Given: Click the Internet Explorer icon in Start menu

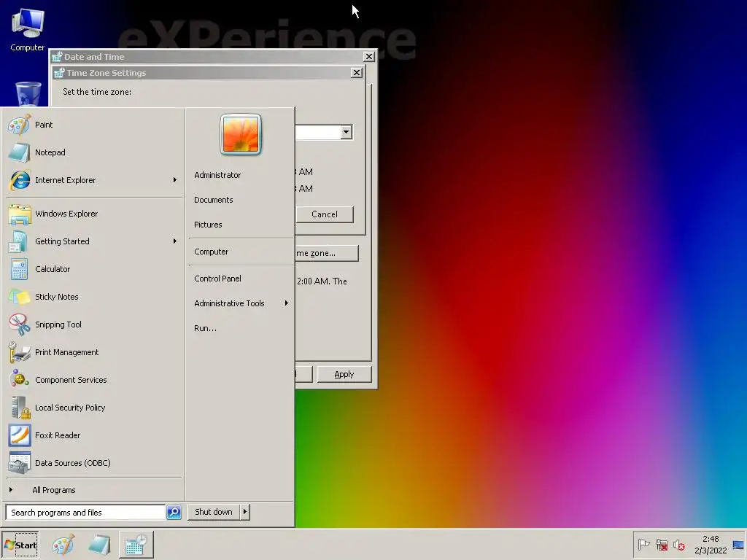Looking at the screenshot, I should 20,180.
